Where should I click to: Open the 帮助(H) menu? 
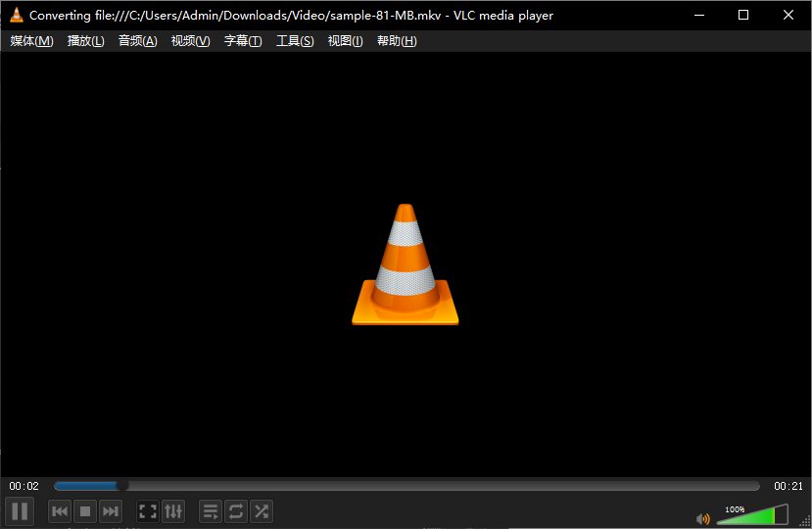[397, 41]
